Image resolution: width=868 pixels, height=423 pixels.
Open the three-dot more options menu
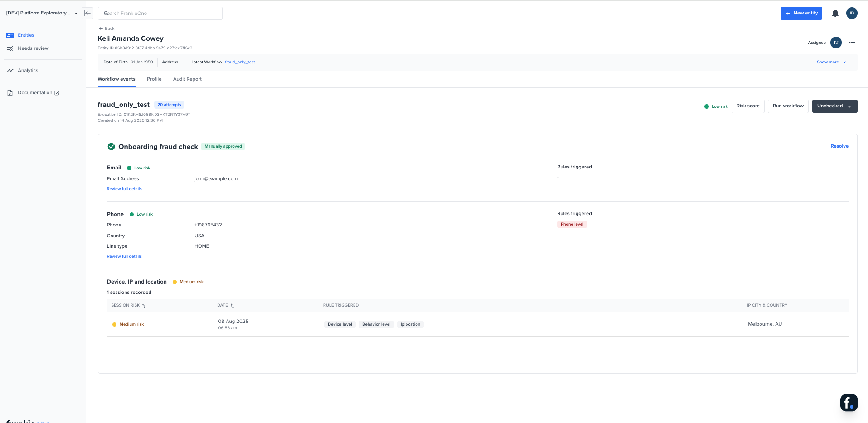coord(852,43)
